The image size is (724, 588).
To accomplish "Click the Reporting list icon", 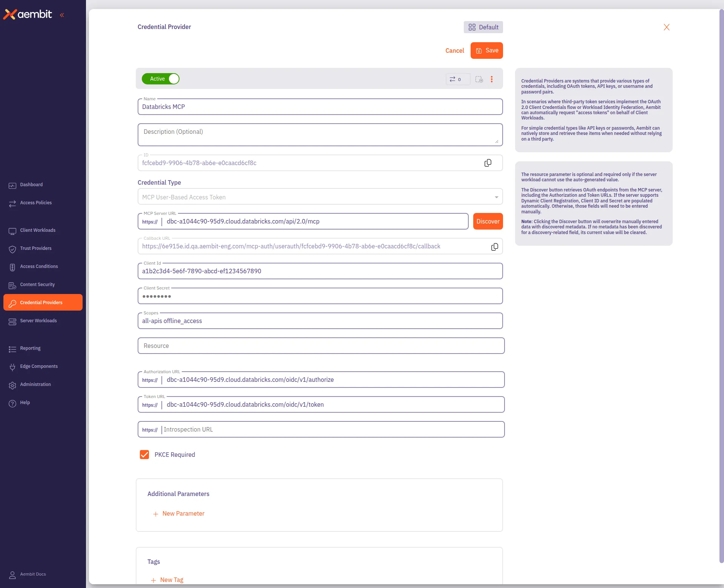I will 12,349.
